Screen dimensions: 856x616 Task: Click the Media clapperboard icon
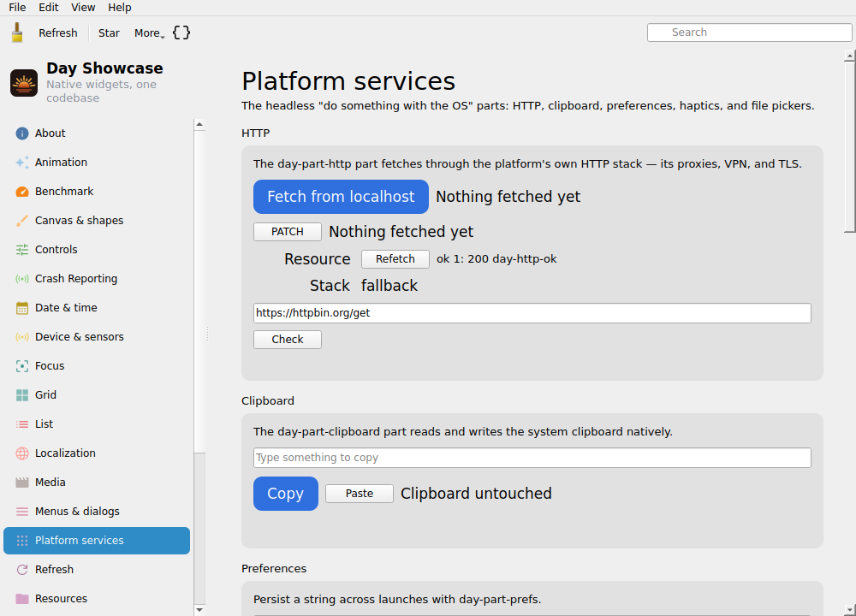tap(22, 483)
